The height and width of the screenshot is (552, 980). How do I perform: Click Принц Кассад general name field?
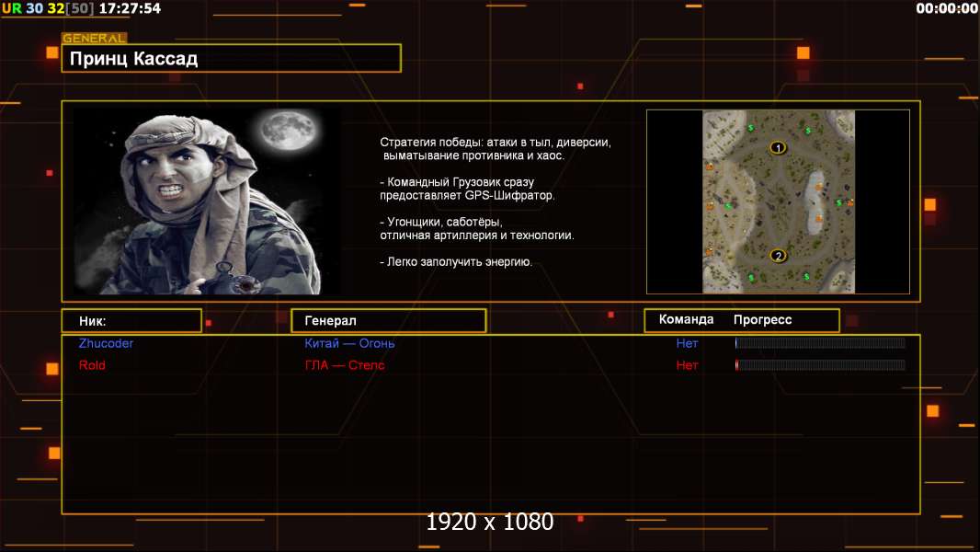point(231,59)
